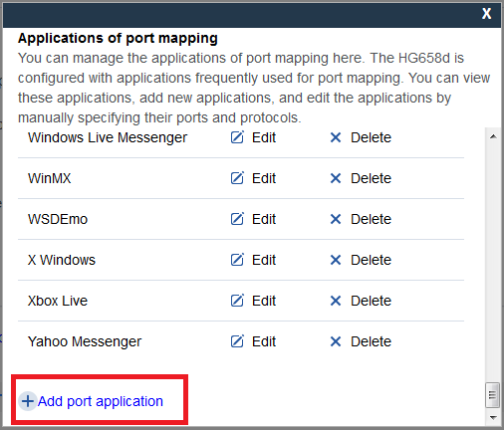Click the delete X icon for Windows Live Messenger
The image size is (504, 430).
(336, 137)
